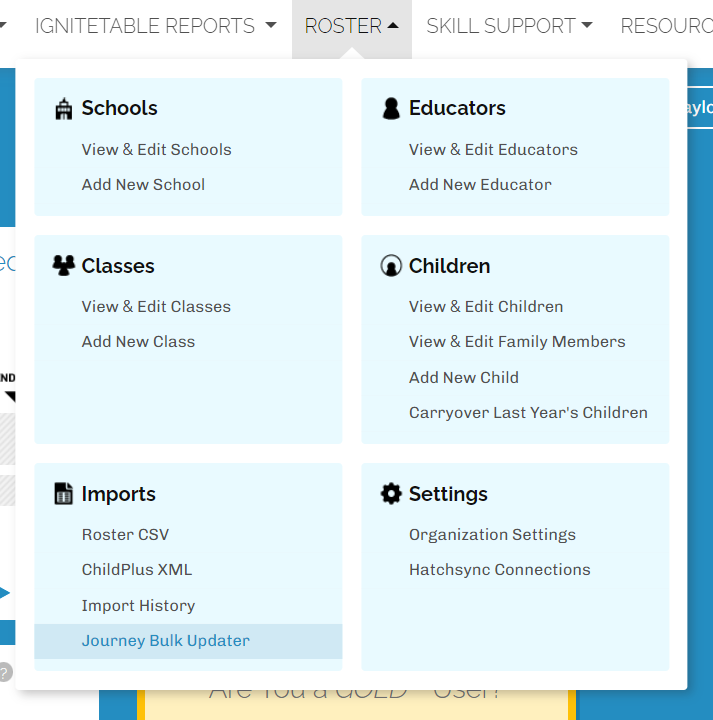Open Journey Bulk Updater
The image size is (713, 720).
(166, 641)
